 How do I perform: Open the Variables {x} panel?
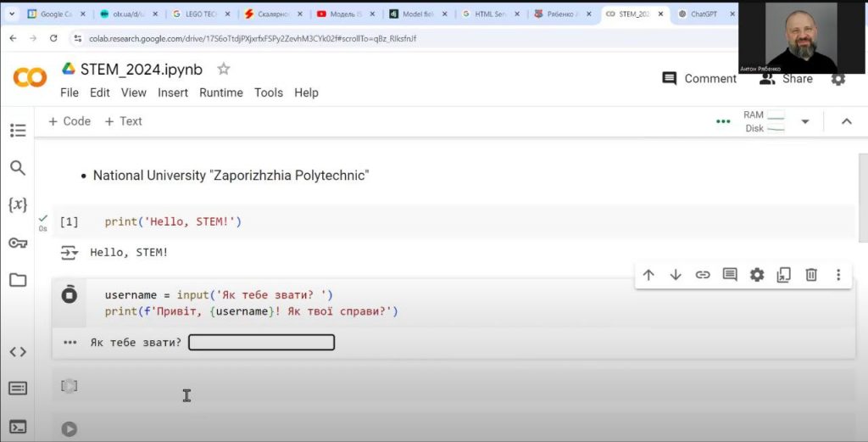pos(18,205)
